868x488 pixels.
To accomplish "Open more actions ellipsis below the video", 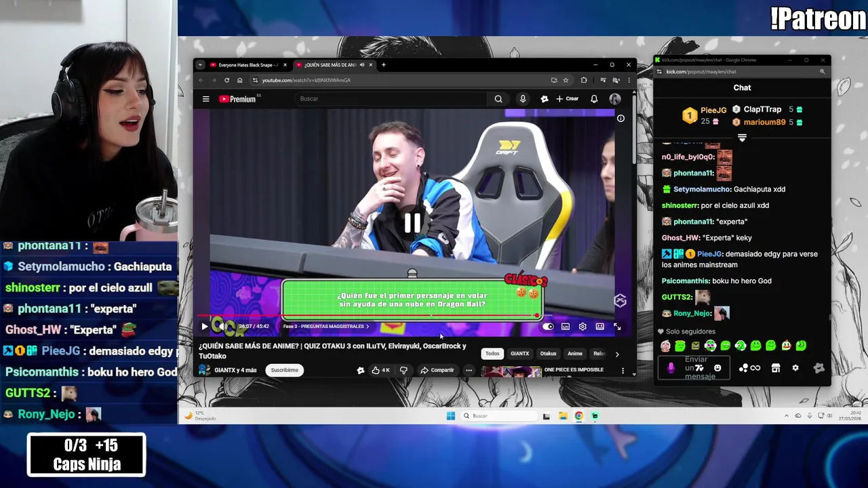I will (x=469, y=370).
